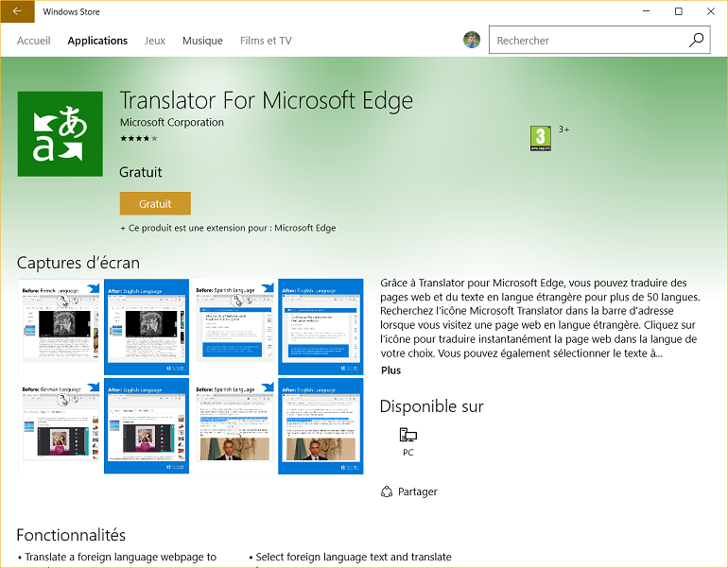The image size is (728, 568).
Task: Open the Before German Language screenshot
Action: pos(61,425)
